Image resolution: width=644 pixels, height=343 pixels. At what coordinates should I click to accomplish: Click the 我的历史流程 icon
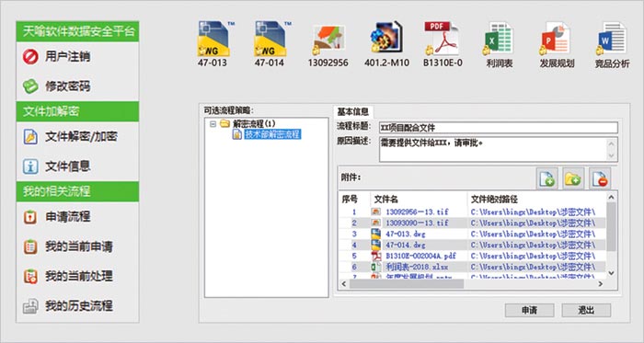coord(30,305)
